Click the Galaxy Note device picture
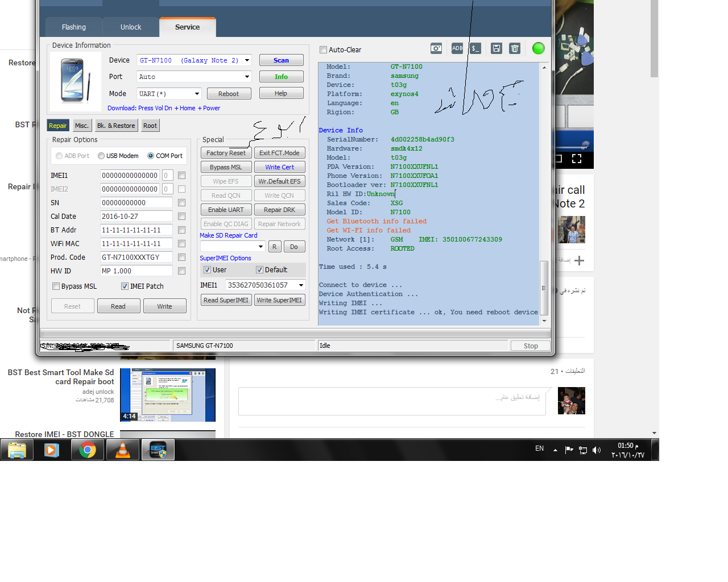728x582 pixels. click(76, 80)
